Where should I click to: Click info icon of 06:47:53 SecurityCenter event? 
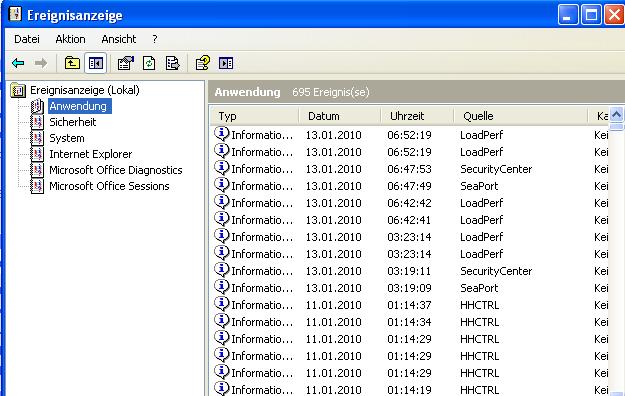[x=222, y=167]
